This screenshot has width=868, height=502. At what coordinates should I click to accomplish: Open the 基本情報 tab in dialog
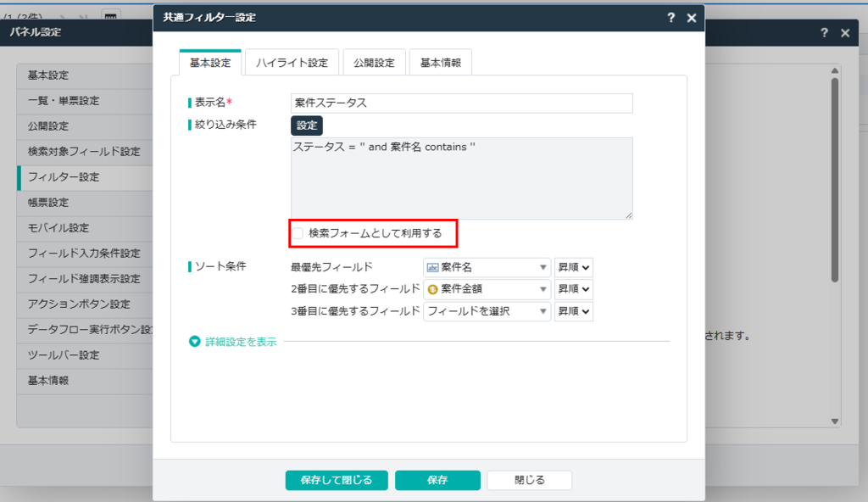[x=441, y=63]
